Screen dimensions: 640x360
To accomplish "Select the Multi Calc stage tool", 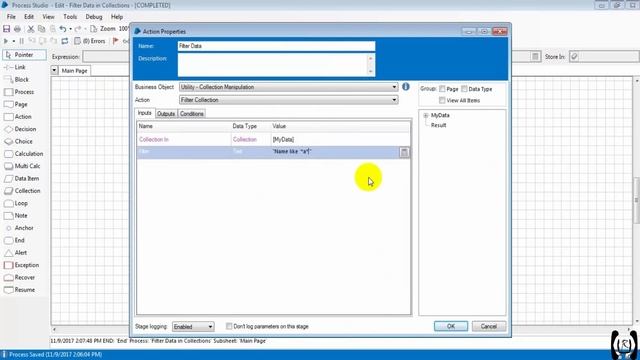I will tap(22, 166).
